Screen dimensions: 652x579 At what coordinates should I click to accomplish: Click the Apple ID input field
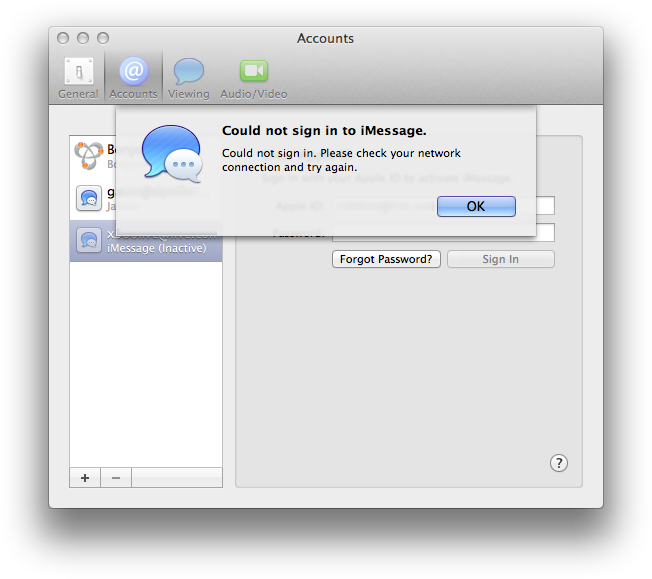[443, 206]
